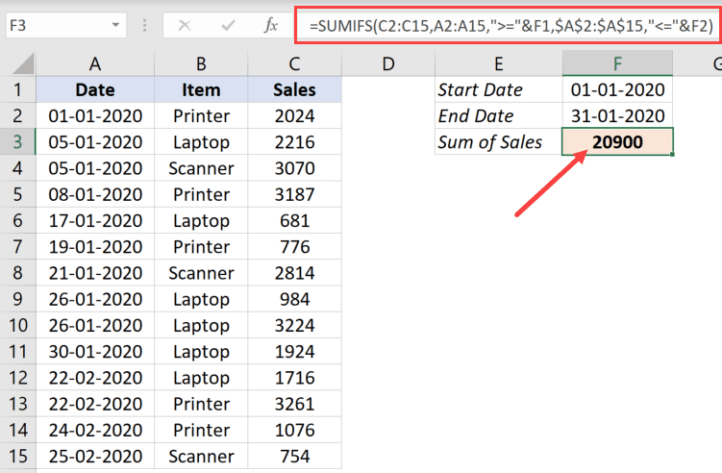Viewport: 722px width, 473px height.
Task: Click the Item header cell
Action: click(201, 90)
